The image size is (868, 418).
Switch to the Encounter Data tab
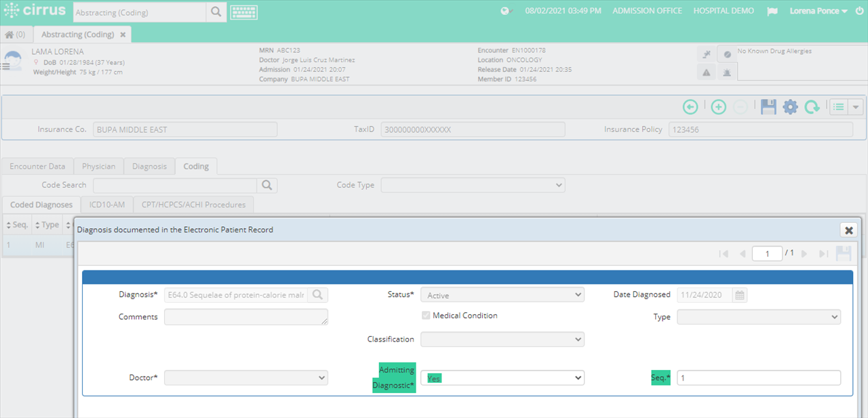point(37,166)
